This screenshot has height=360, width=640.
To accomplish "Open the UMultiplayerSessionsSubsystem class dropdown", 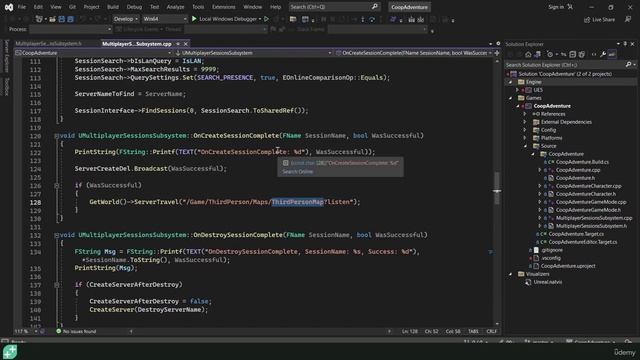I will 253,53.
